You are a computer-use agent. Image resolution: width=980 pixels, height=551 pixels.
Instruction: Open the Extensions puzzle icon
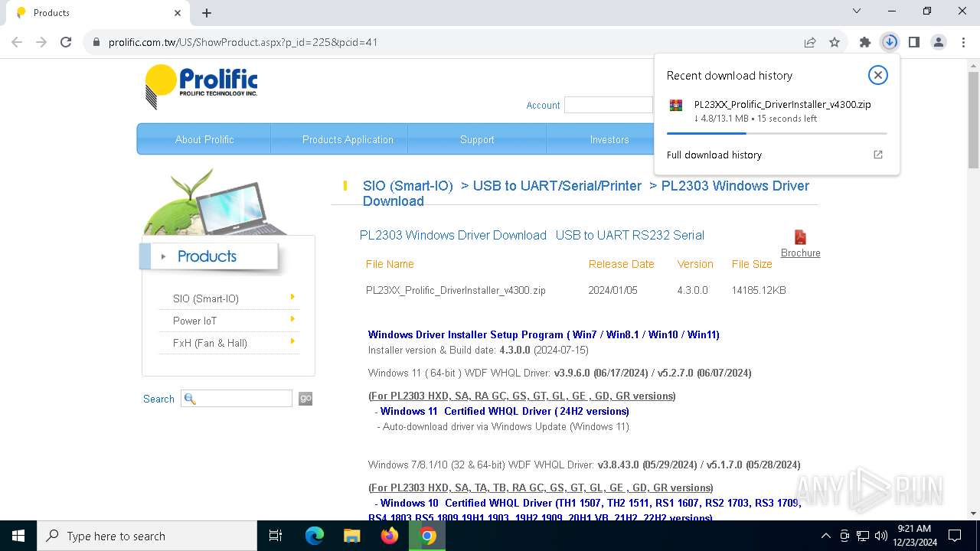pyautogui.click(x=865, y=42)
